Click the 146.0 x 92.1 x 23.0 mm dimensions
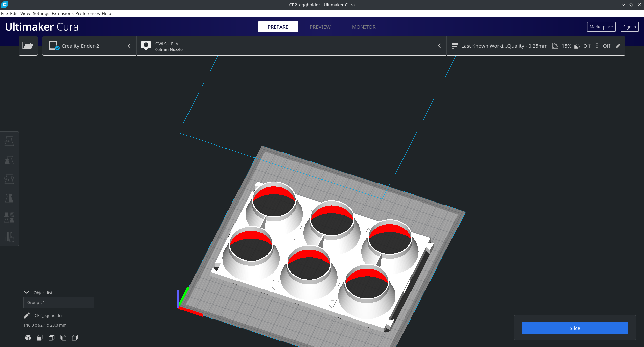The image size is (644, 347). click(45, 325)
